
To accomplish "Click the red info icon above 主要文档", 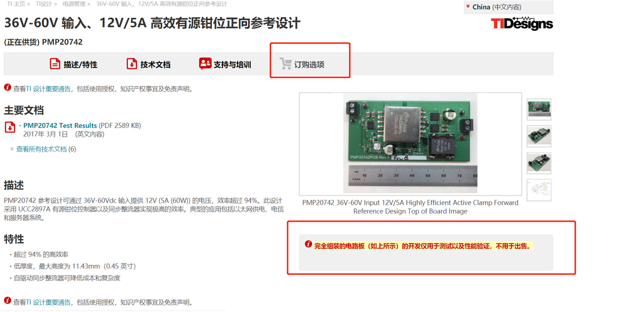I will tap(8, 88).
